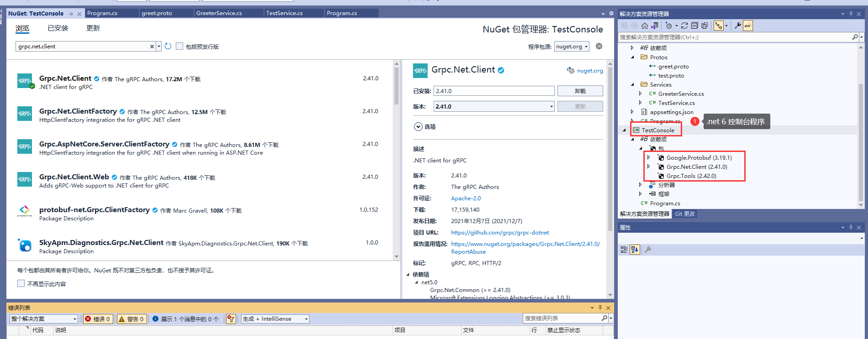Collapse the Services folder node
This screenshot has width=868, height=339.
pos(632,84)
